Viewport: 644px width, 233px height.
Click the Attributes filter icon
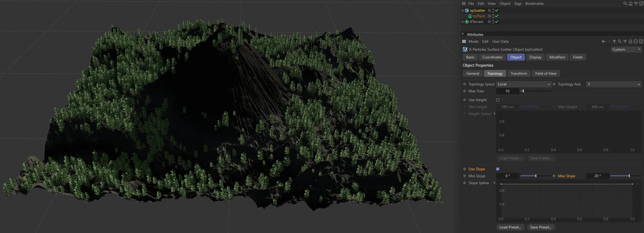[625, 41]
